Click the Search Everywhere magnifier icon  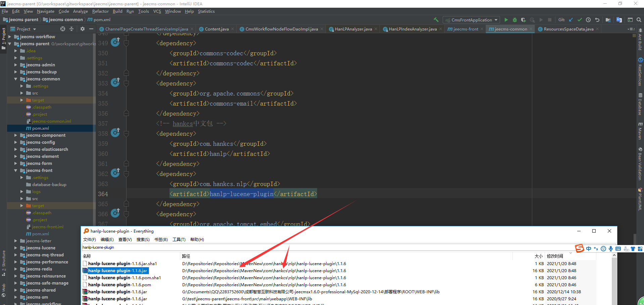(639, 20)
